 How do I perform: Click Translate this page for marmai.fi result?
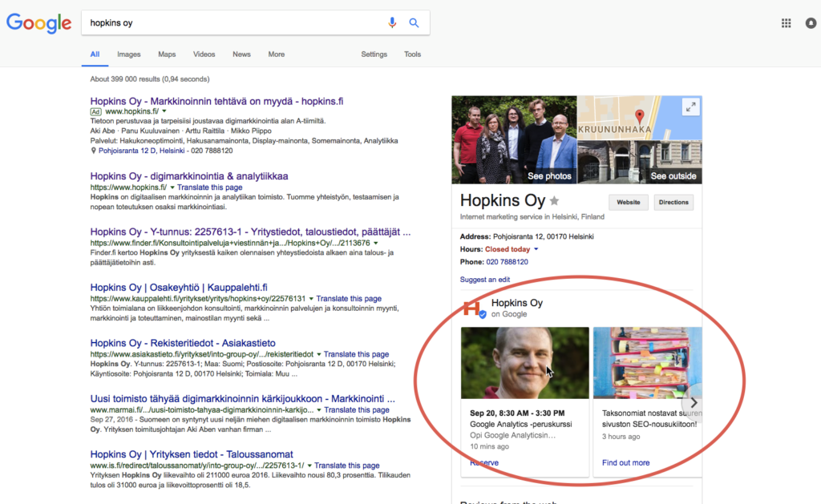357,410
